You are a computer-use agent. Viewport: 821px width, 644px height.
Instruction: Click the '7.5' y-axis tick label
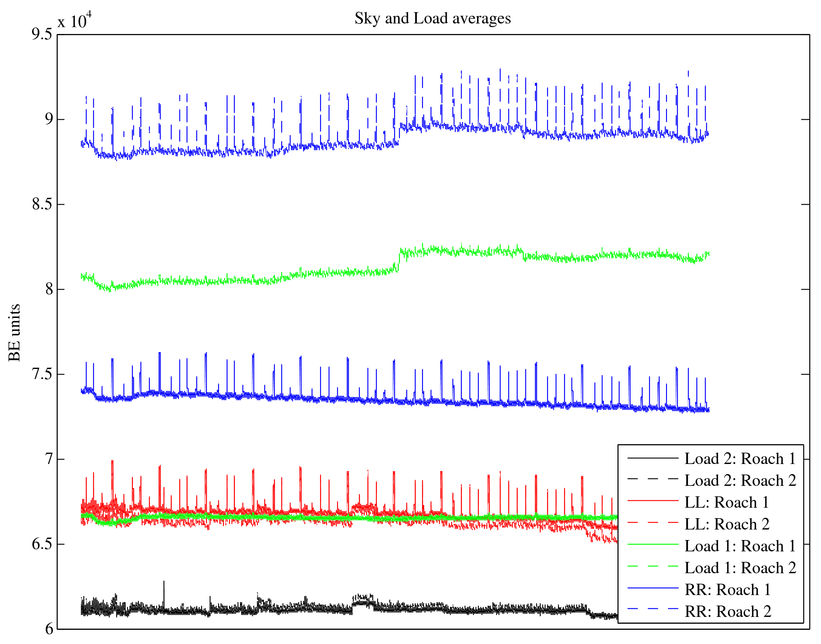(x=42, y=374)
